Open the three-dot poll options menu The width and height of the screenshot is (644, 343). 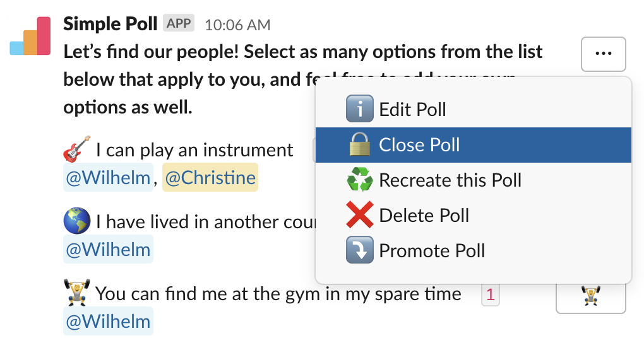coord(603,54)
